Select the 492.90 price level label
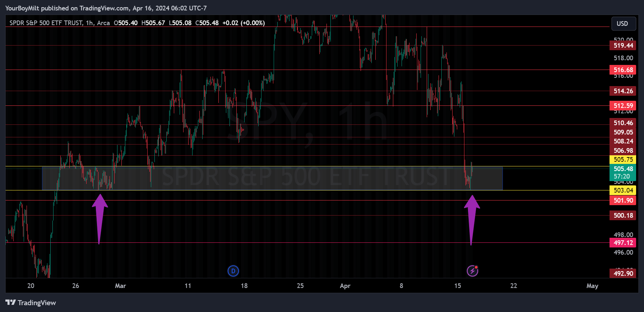Image resolution: width=644 pixels, height=312 pixels. 623,274
